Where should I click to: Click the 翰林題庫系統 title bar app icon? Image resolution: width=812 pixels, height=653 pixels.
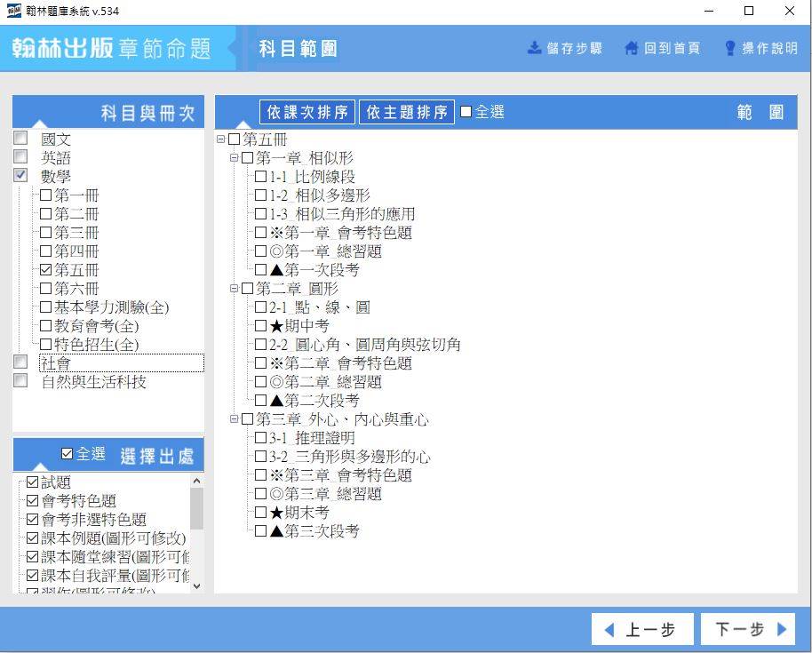click(14, 11)
